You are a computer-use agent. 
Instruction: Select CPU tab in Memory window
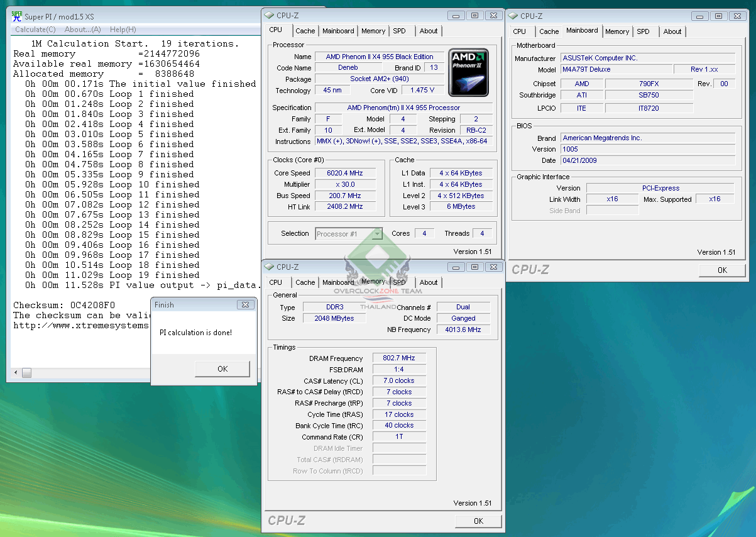pyautogui.click(x=276, y=282)
